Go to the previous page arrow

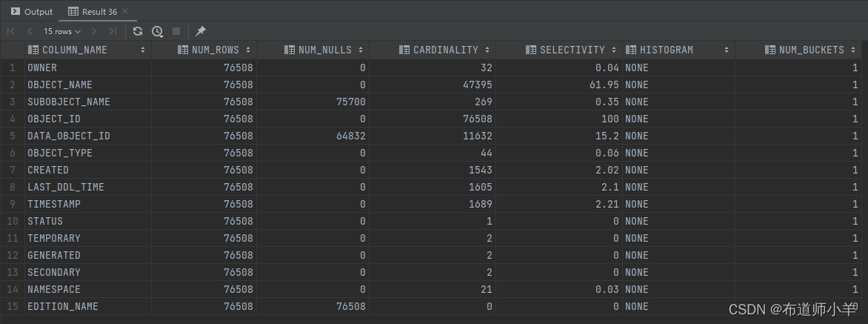coord(30,31)
